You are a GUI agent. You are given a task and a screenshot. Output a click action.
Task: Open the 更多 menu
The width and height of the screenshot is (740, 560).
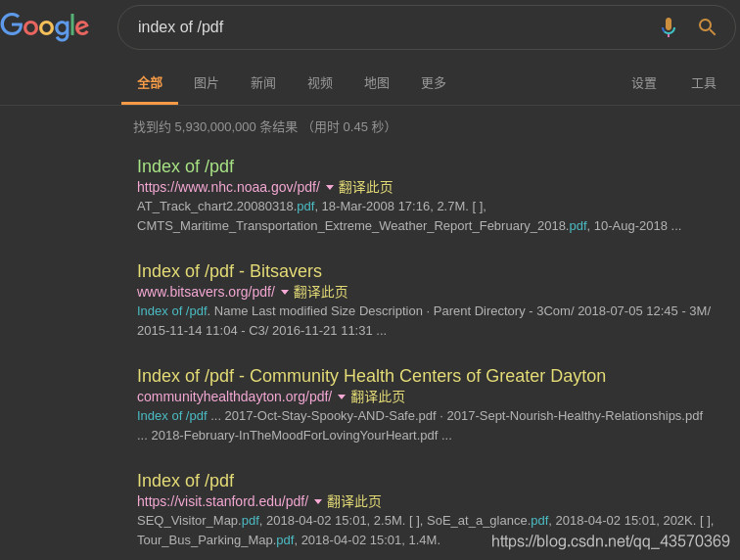[434, 83]
